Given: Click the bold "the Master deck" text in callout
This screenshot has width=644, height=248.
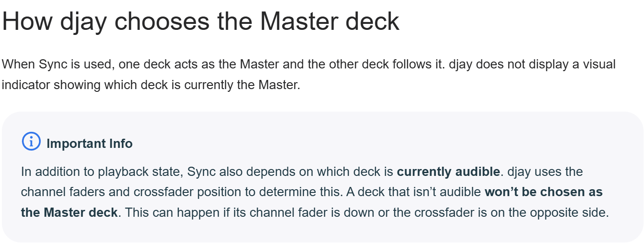Looking at the screenshot, I should pyautogui.click(x=69, y=213).
